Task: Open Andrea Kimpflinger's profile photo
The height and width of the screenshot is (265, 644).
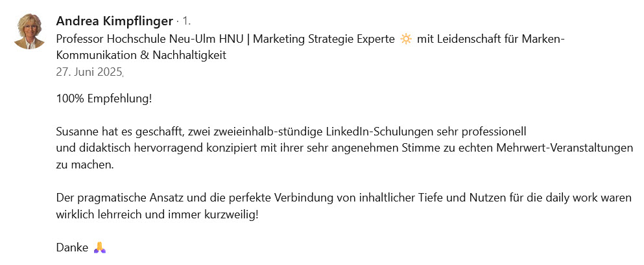Action: (30, 31)
